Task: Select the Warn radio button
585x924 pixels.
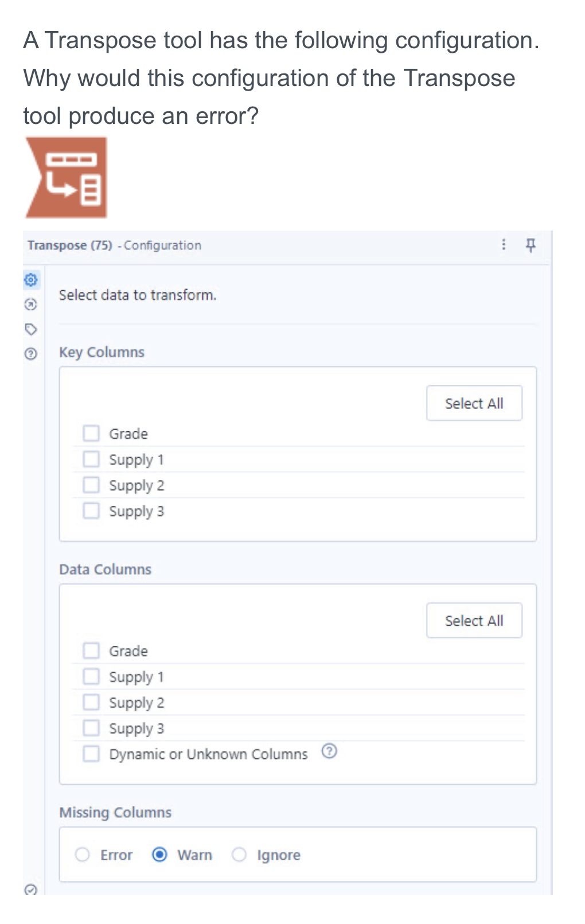Action: tap(159, 855)
